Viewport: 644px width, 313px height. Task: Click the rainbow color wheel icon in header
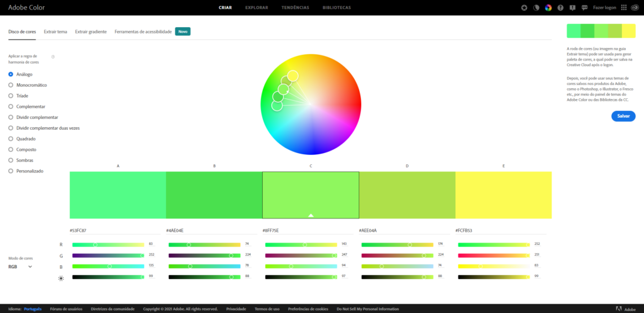point(548,8)
